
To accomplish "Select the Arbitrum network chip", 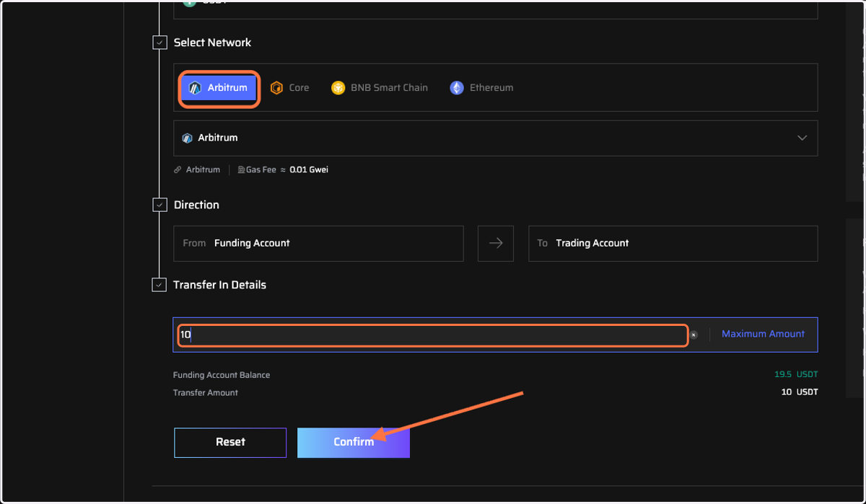I will point(219,88).
